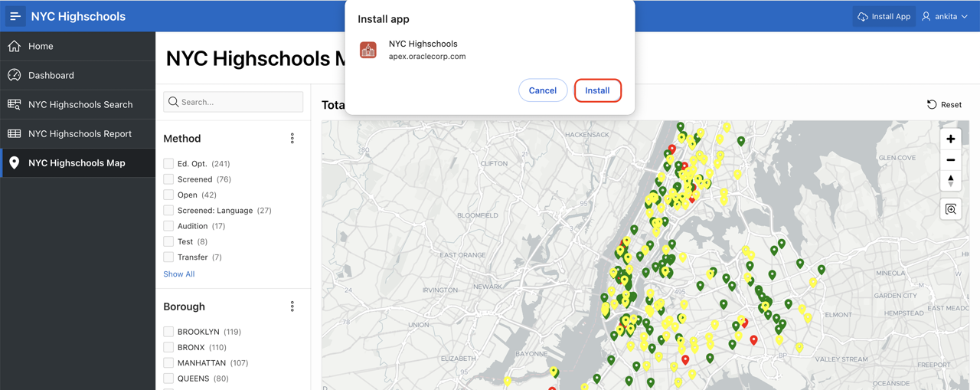Screen dimensions: 980x390
Task: Open Dashboard from the sidebar
Action: 51,75
